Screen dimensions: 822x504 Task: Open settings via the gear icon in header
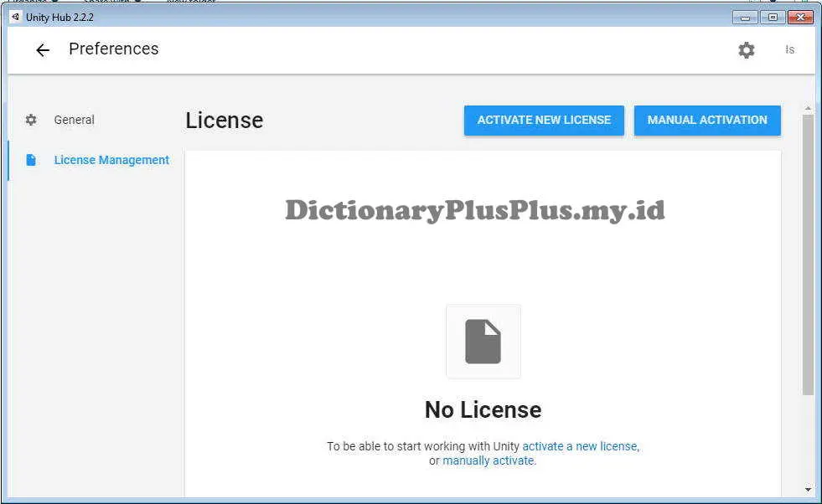coord(746,49)
